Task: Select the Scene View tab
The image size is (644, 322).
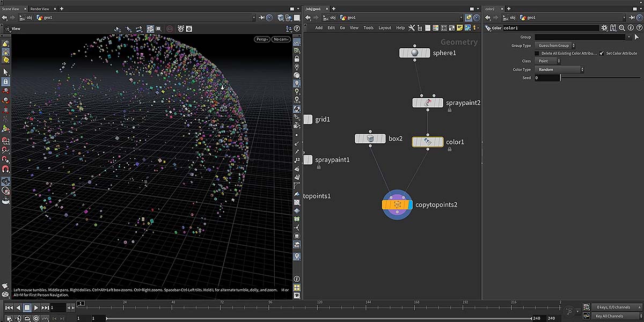Action: (11, 9)
